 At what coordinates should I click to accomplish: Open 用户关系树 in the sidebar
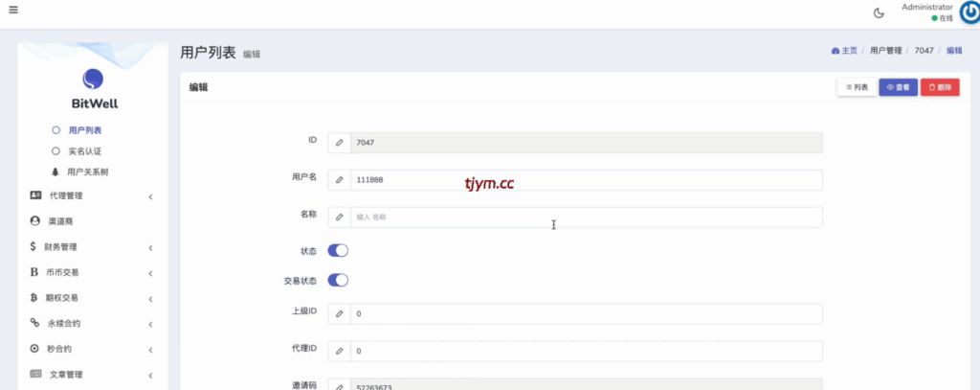[86, 172]
